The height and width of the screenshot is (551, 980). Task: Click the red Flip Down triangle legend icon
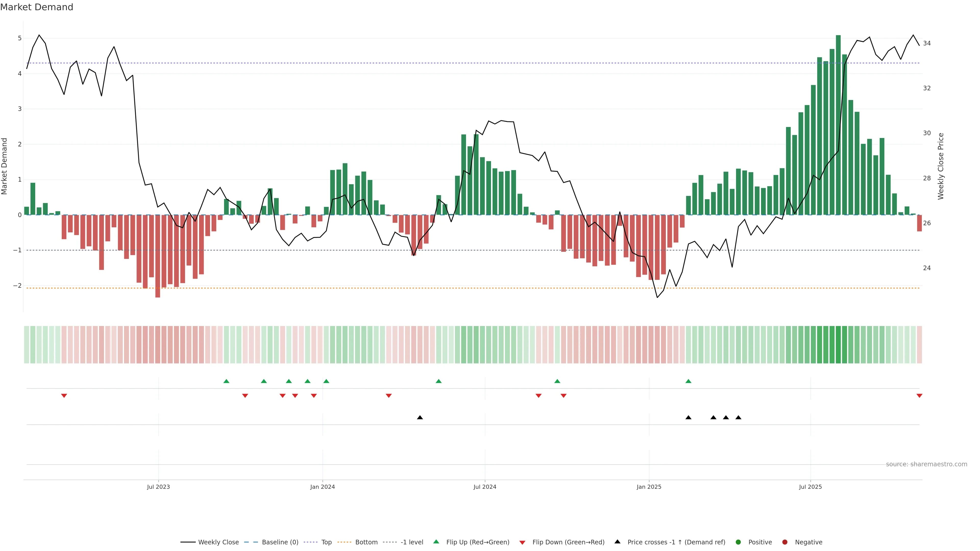[522, 542]
